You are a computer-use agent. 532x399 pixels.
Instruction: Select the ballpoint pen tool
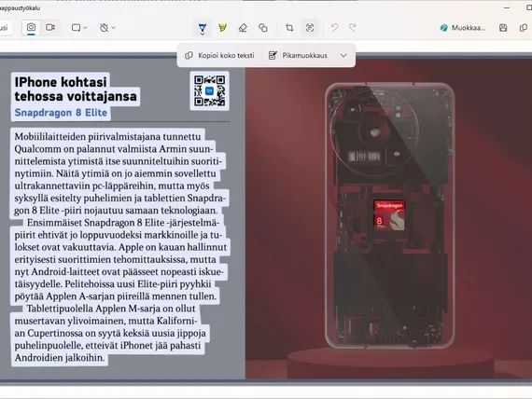(x=203, y=28)
